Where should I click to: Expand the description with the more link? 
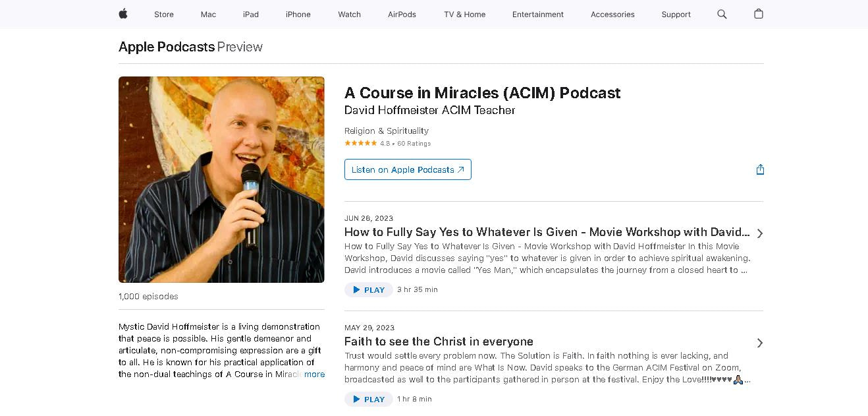point(314,374)
